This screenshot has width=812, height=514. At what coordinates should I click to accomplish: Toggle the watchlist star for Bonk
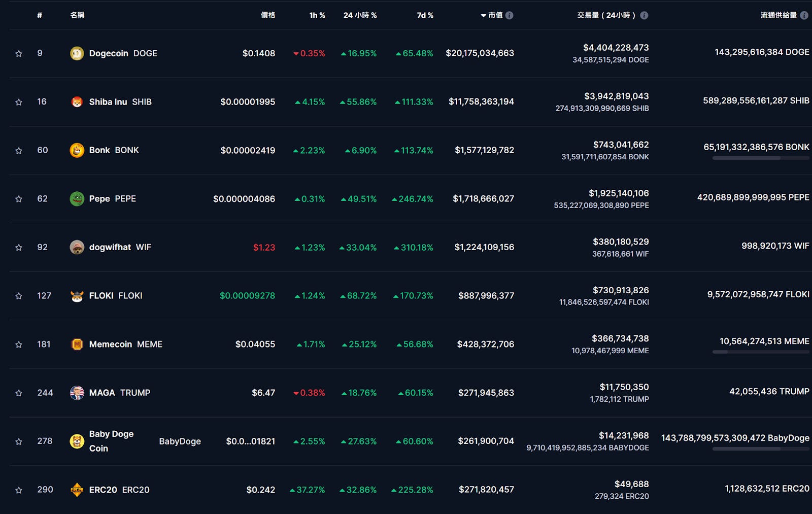[x=19, y=150]
